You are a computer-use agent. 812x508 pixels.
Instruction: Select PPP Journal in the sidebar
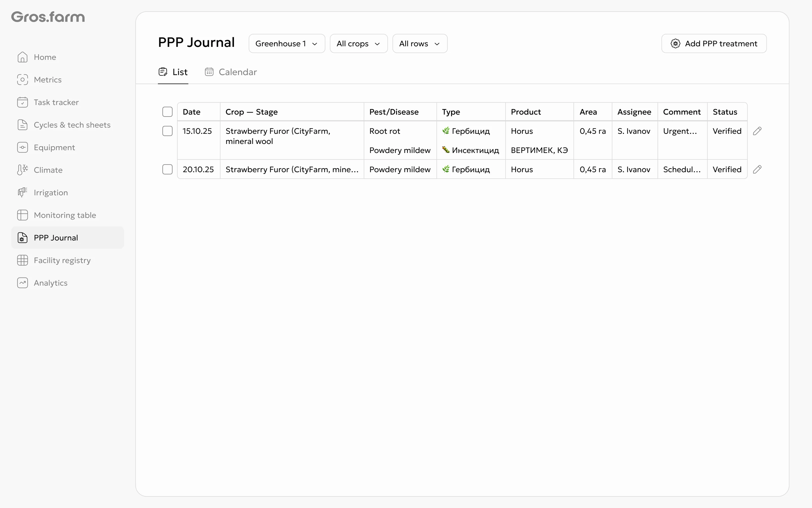tap(67, 238)
